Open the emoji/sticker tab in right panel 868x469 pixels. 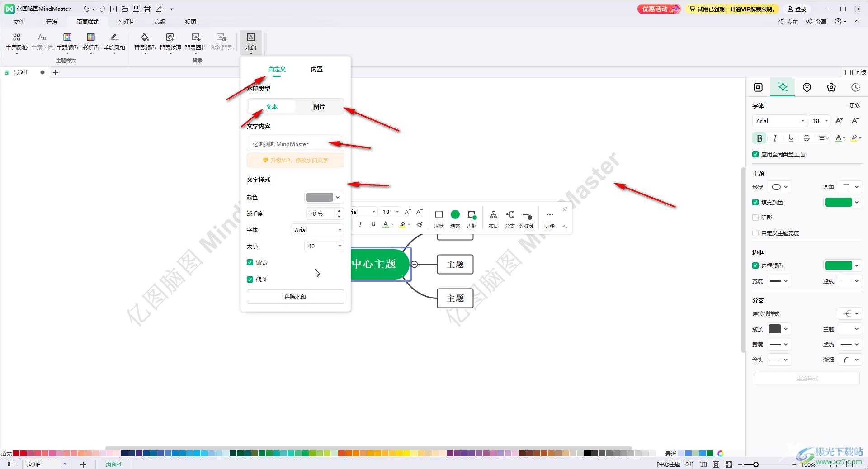pyautogui.click(x=807, y=87)
